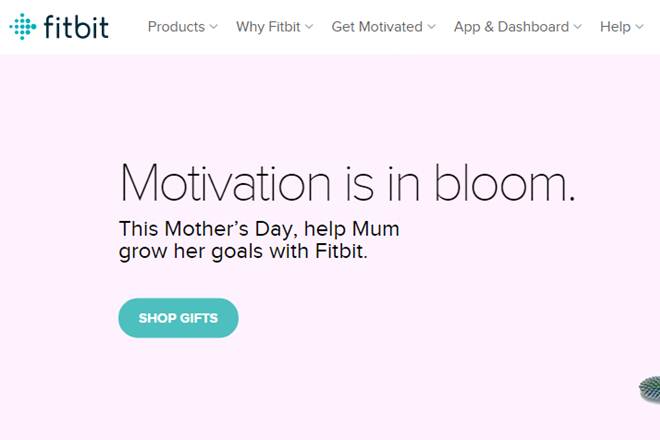The image size is (660, 440).
Task: Click the "grow her goals with Fitbit." line
Action: click(x=243, y=251)
